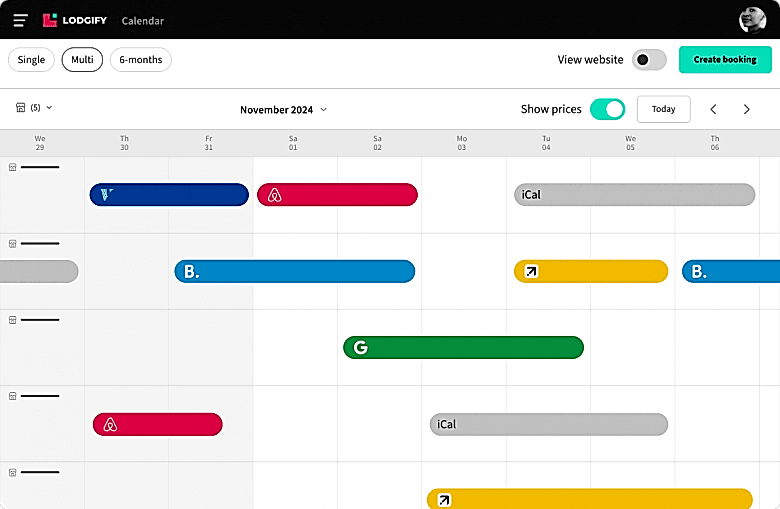Switch to 6-months calendar view
This screenshot has width=780, height=509.
(x=141, y=60)
